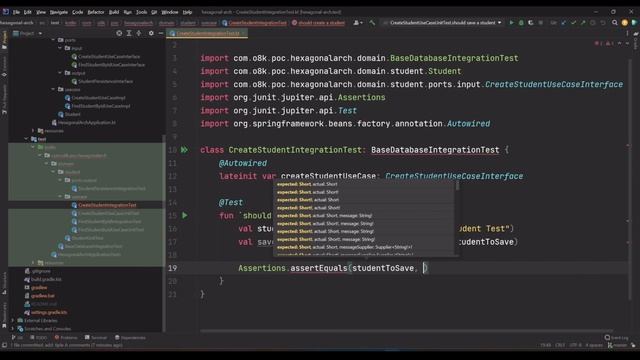
Task: Click the Run button in the toolbar
Action: point(511,23)
